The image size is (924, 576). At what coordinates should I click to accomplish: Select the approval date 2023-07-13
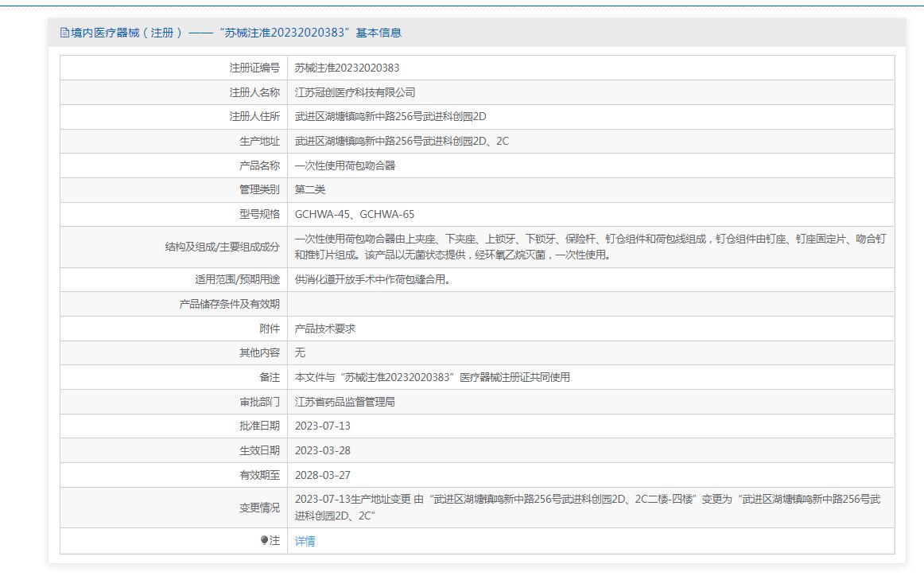click(x=322, y=426)
